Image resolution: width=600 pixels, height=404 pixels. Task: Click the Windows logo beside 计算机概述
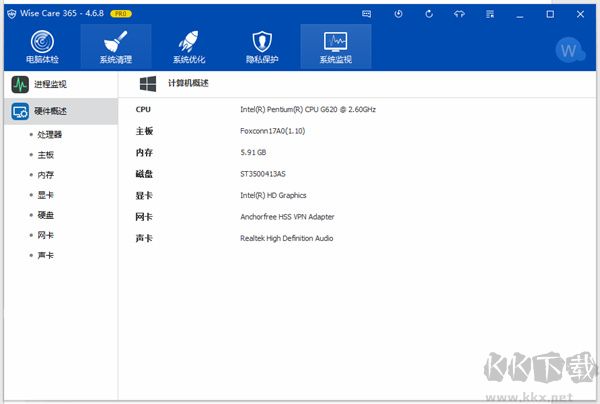[148, 83]
